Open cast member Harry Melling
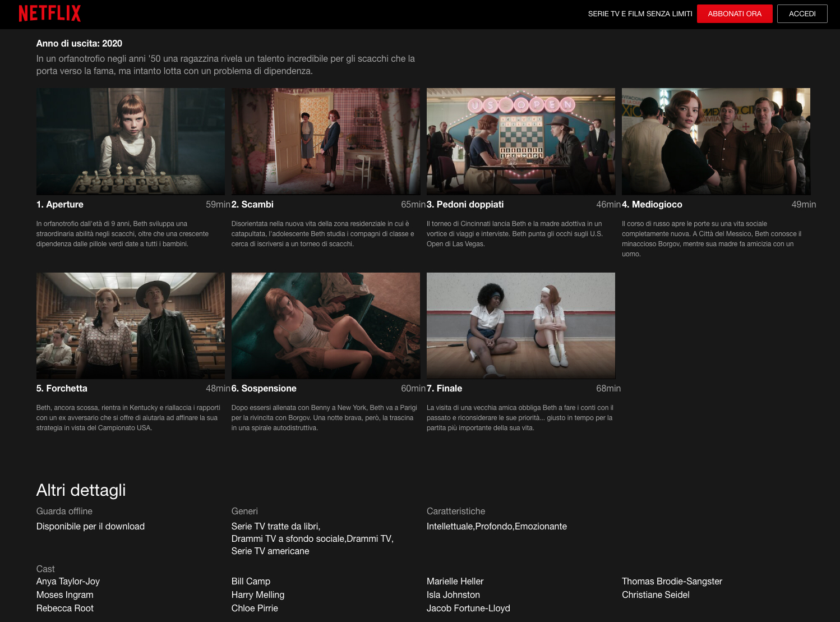 tap(258, 595)
